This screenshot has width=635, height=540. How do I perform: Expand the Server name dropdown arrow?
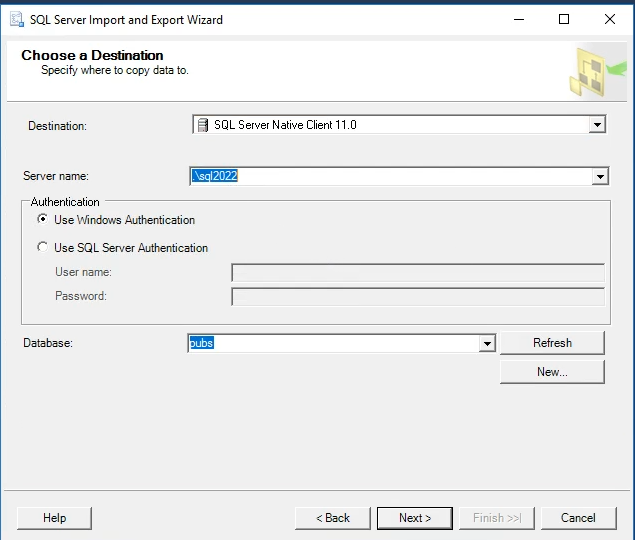coord(600,177)
